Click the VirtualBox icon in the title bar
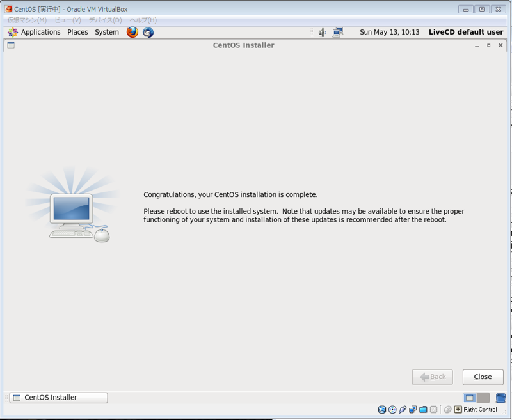The image size is (512, 420). click(x=8, y=9)
